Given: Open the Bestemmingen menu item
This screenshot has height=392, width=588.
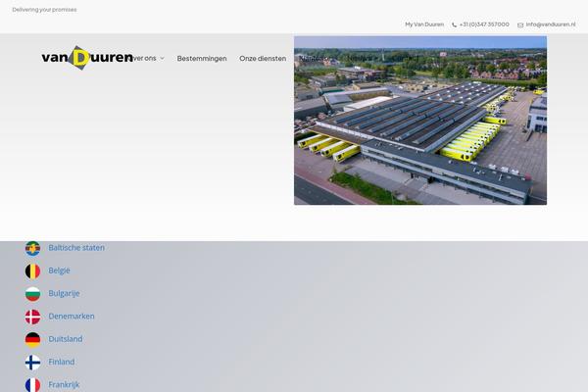Looking at the screenshot, I should click(x=202, y=59).
